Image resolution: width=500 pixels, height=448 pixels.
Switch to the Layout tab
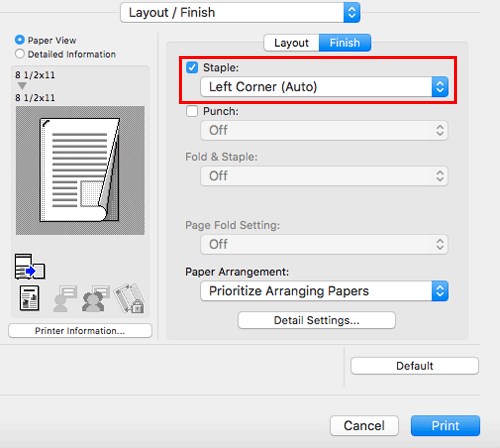click(x=291, y=43)
